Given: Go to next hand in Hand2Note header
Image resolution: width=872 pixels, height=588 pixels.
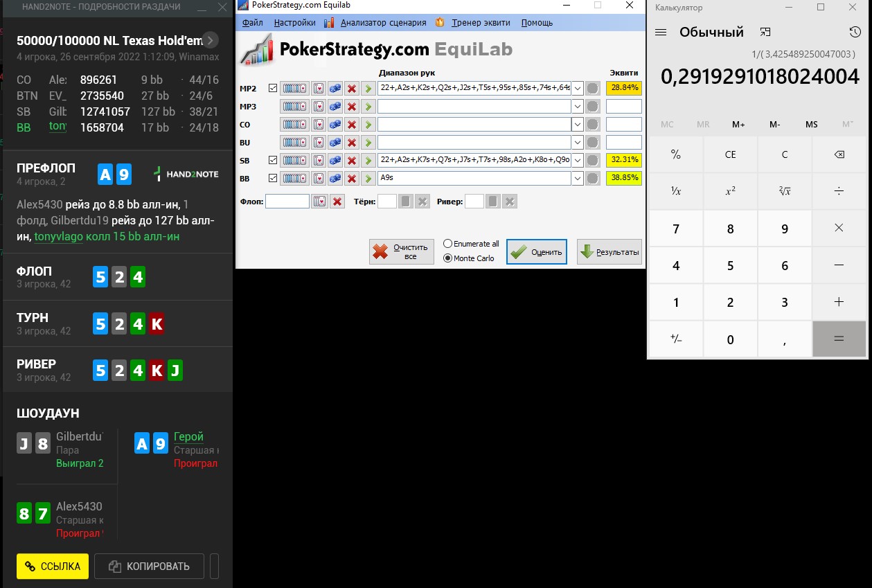Looking at the screenshot, I should coord(211,40).
